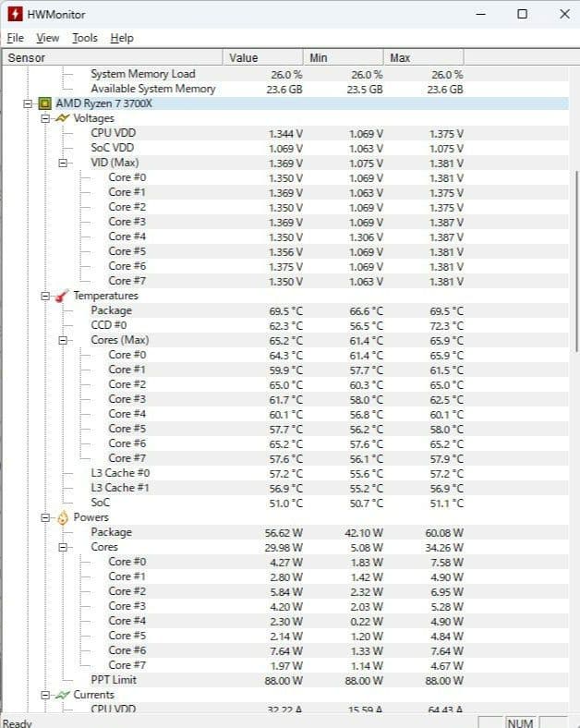Open the Help menu

(x=122, y=38)
